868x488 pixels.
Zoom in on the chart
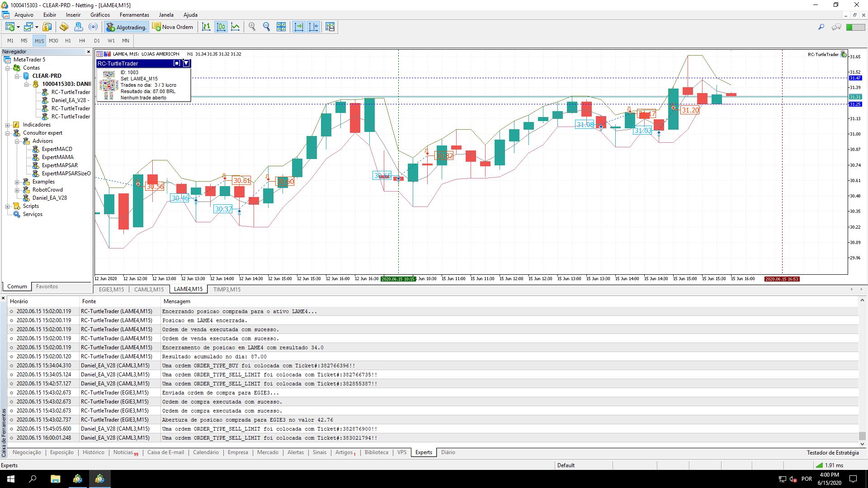[252, 27]
